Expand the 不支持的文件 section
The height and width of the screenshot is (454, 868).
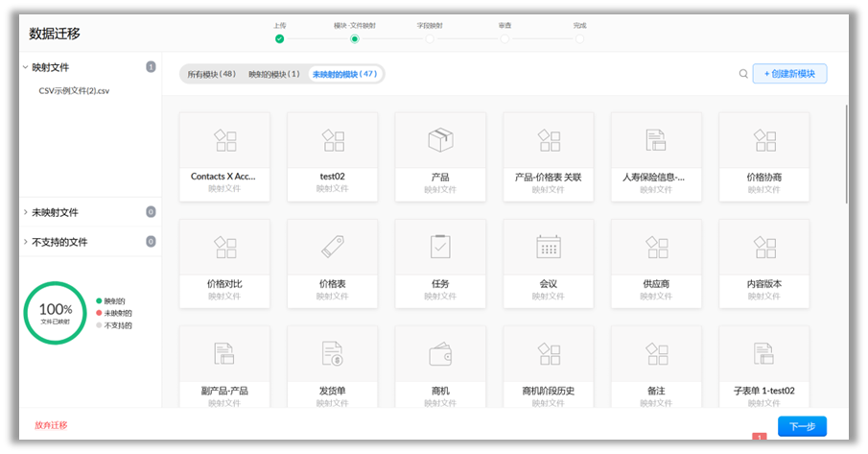point(26,242)
